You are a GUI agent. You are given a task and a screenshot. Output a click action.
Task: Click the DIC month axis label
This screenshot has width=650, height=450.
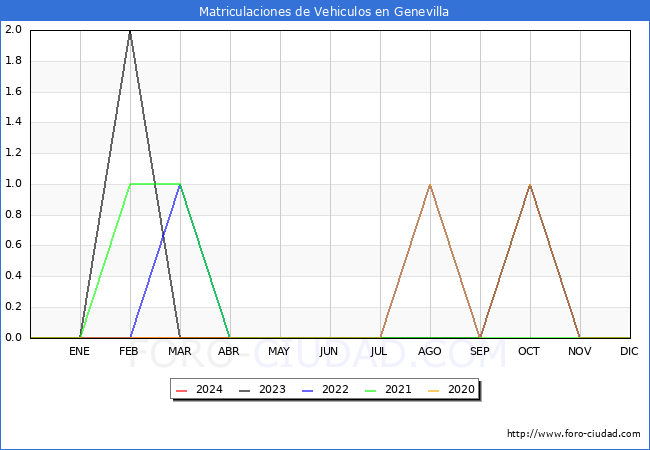tap(629, 351)
